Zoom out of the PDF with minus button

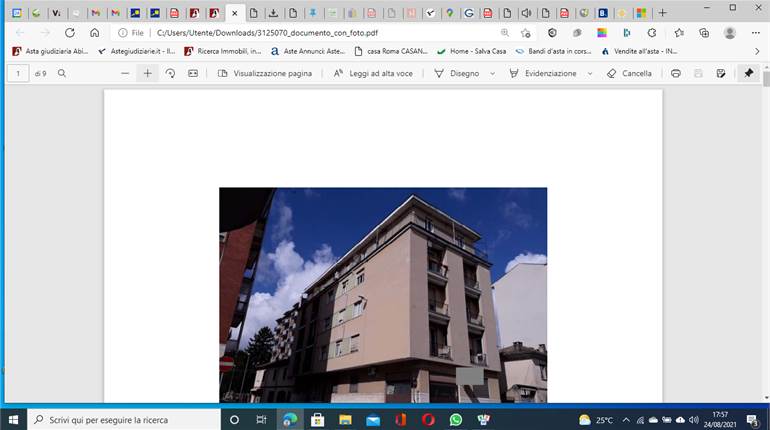[125, 73]
